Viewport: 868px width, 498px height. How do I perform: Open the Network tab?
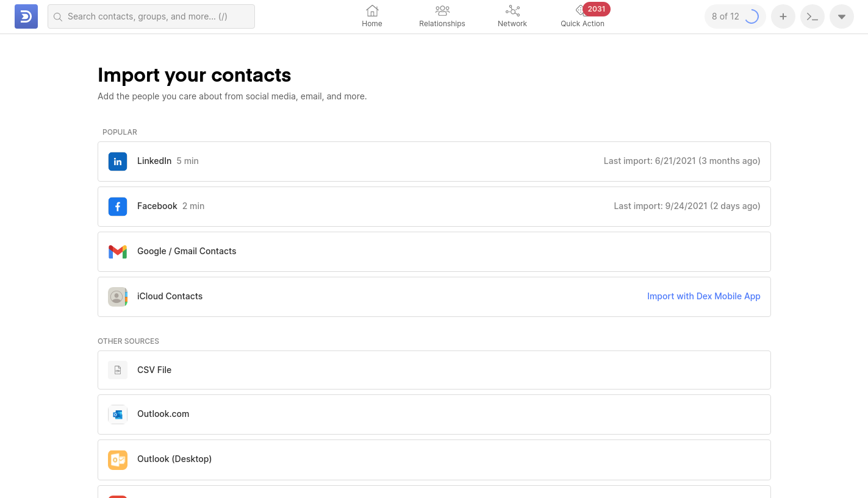[512, 16]
